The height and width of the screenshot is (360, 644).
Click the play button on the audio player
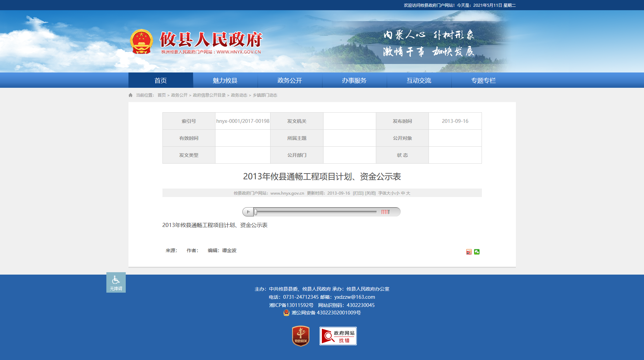[x=248, y=212]
